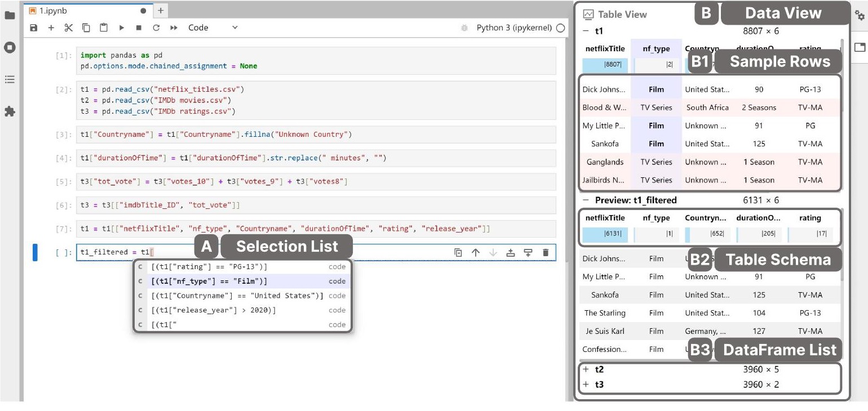The image size is (868, 411).
Task: Move the active cell down
Action: click(493, 253)
